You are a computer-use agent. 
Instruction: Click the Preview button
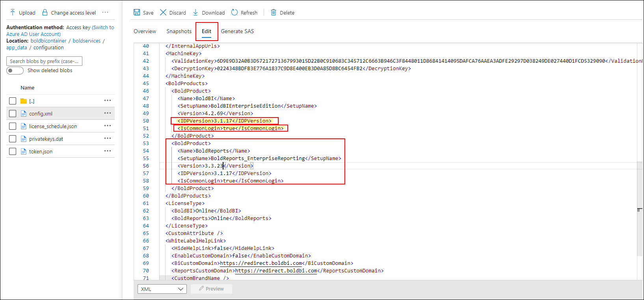(x=211, y=289)
